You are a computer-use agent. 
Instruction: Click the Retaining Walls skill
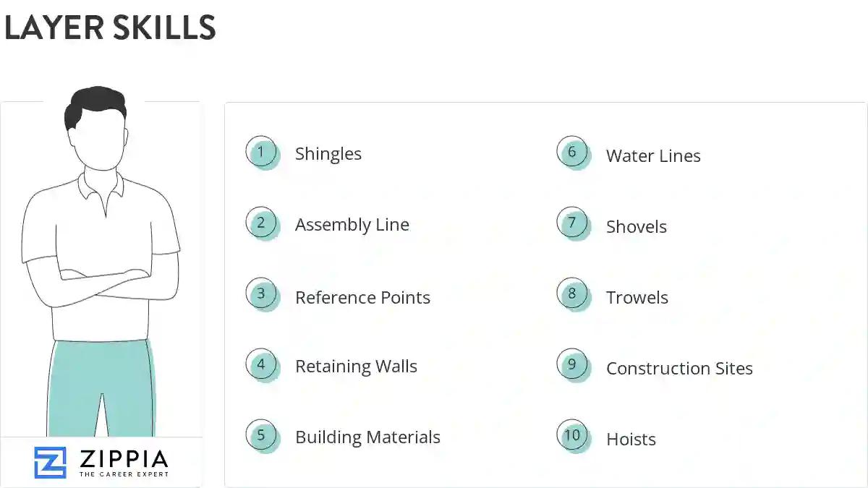[x=356, y=367]
